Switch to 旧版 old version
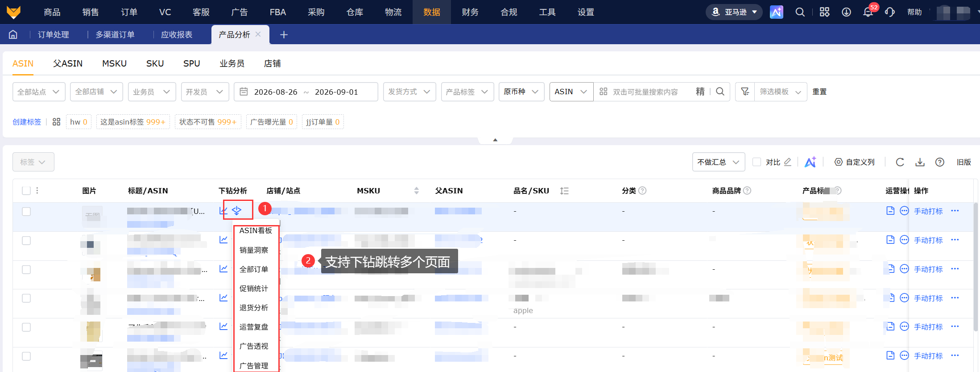The width and height of the screenshot is (980, 372). (964, 162)
